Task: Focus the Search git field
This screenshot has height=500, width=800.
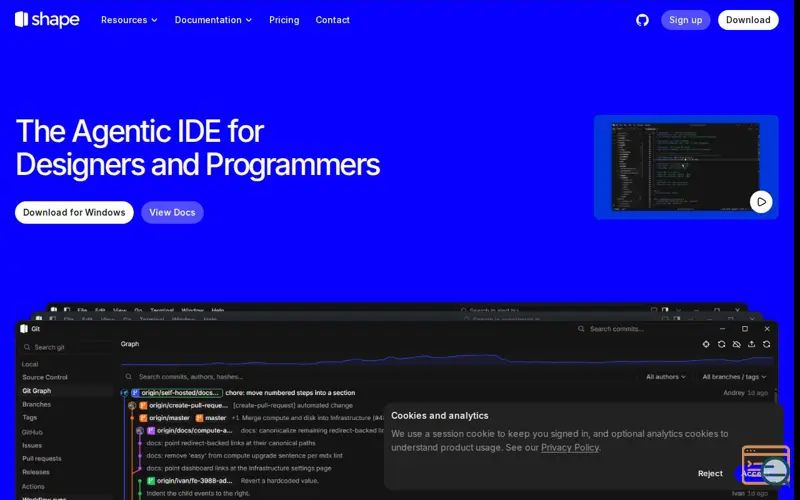Action: coord(66,347)
